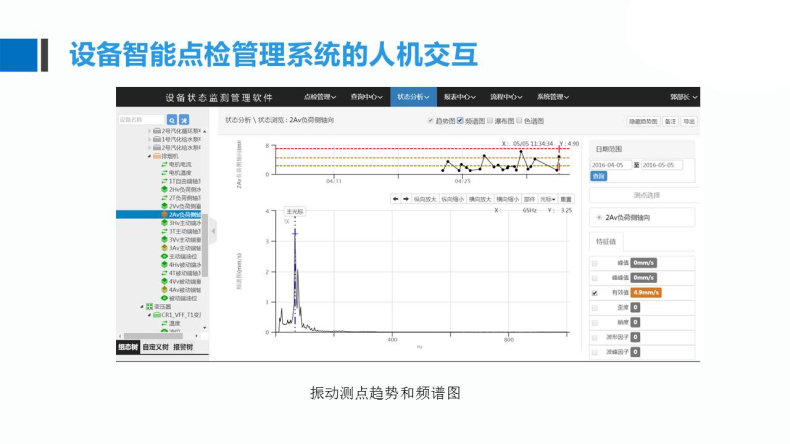Enable the 瀑布图 checkbox
Screen dimensions: 790x444
pyautogui.click(x=489, y=120)
